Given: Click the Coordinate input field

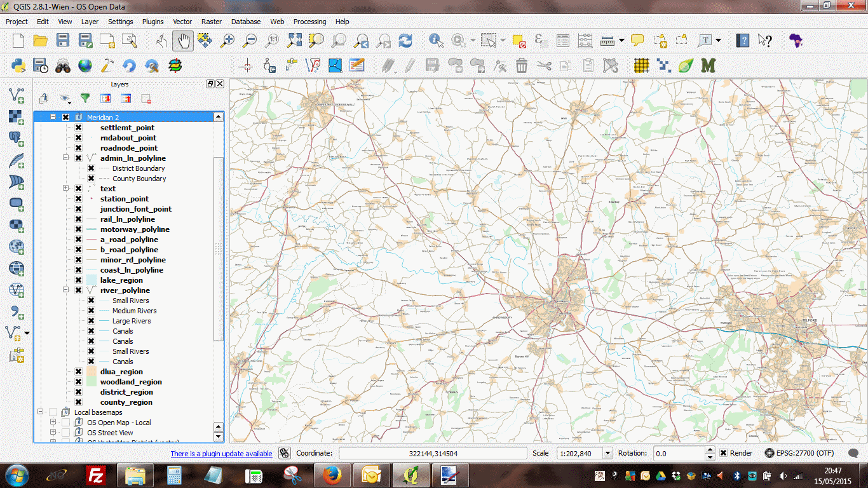Looking at the screenshot, I should click(x=433, y=453).
